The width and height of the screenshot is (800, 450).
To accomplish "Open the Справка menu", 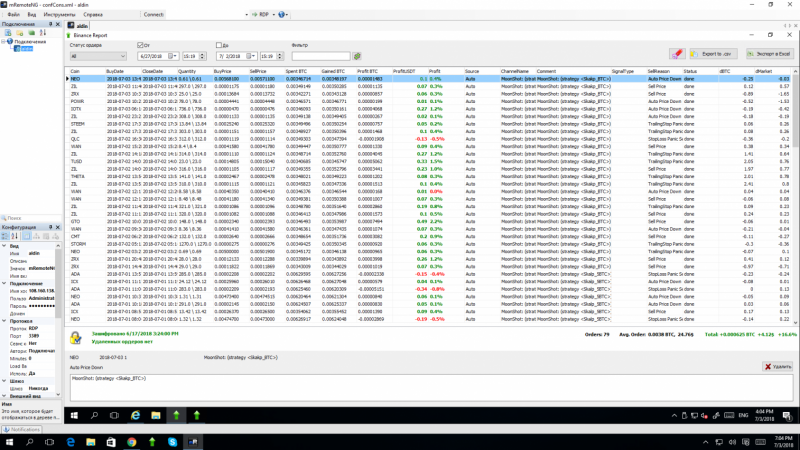I will coord(93,15).
